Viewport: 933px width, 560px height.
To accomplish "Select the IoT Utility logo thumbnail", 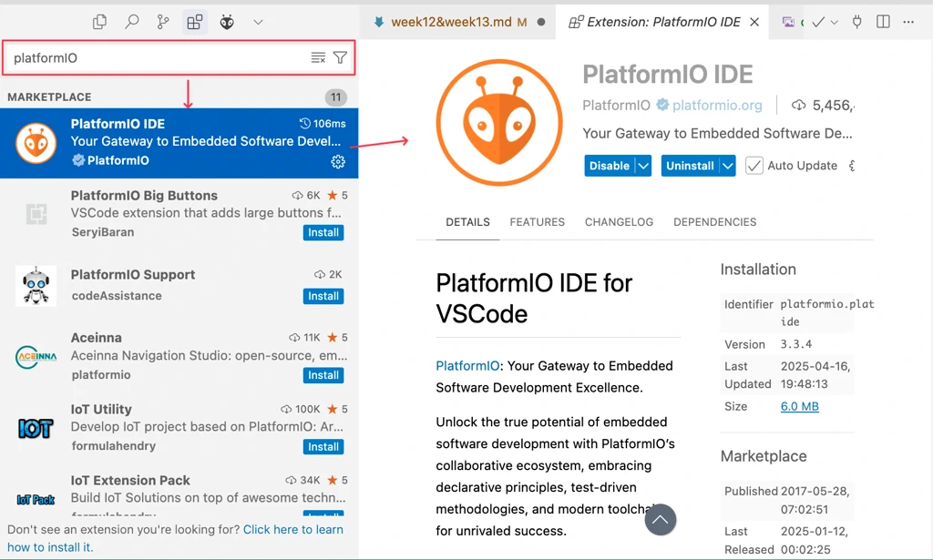I will [36, 428].
